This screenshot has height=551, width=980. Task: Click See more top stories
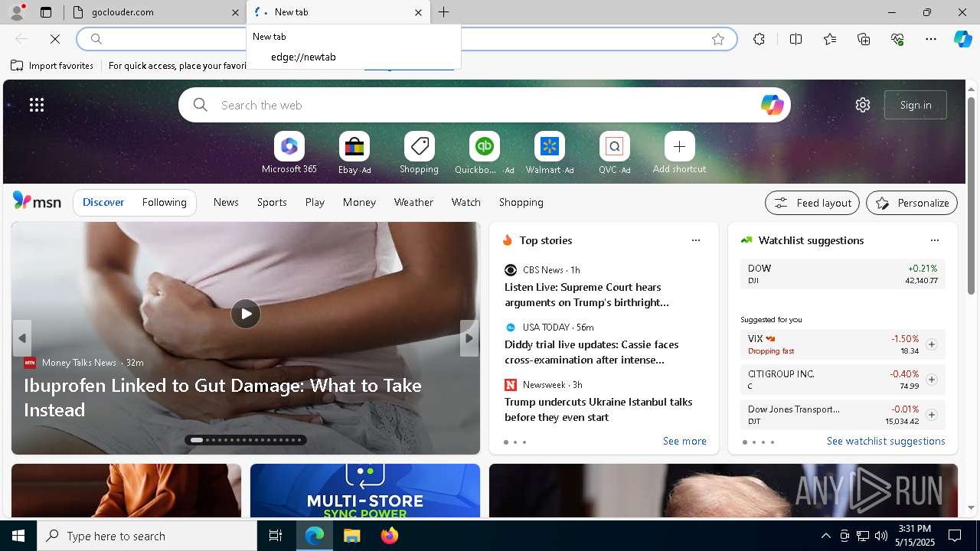(684, 441)
